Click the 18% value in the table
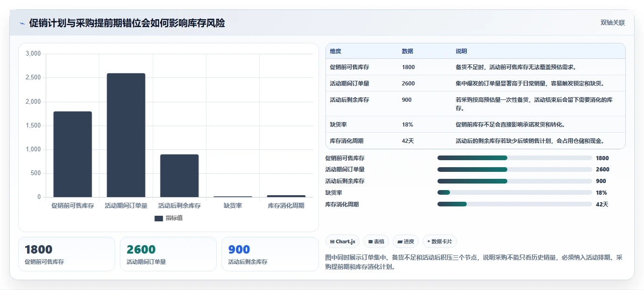Viewport: 644px width, 290px height. (407, 125)
